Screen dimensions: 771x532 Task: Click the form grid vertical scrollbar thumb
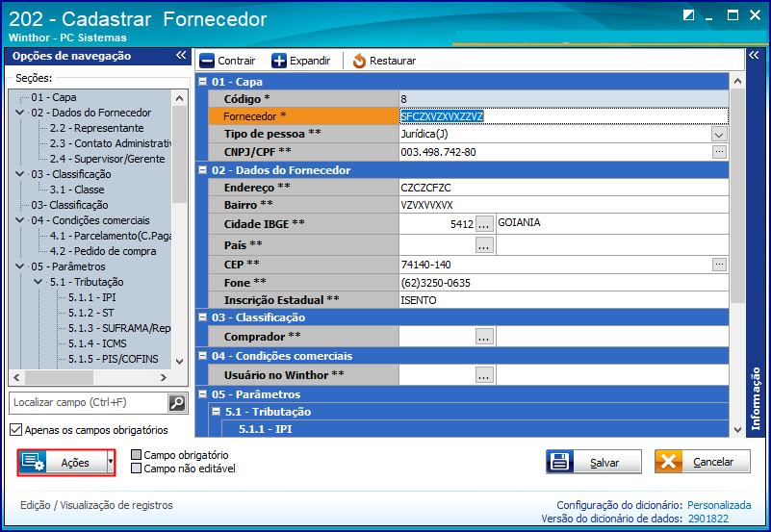tap(737, 196)
